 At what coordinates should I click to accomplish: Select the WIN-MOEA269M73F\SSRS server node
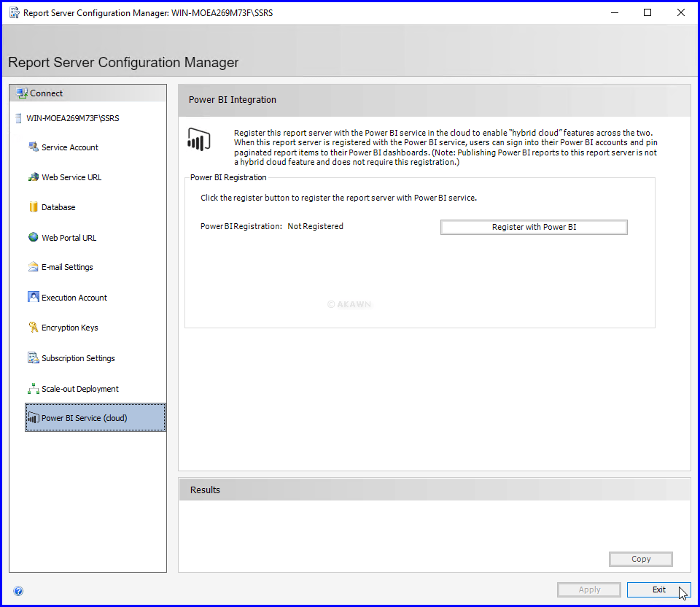72,118
